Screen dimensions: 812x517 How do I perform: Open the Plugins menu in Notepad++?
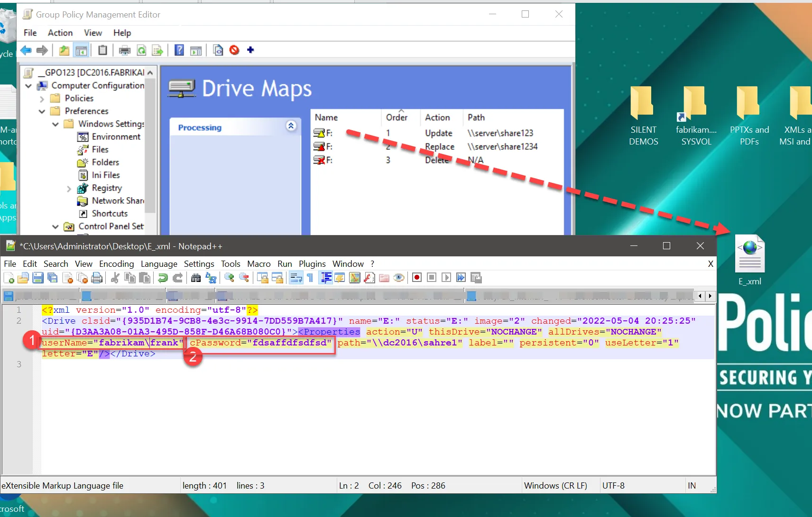(312, 264)
